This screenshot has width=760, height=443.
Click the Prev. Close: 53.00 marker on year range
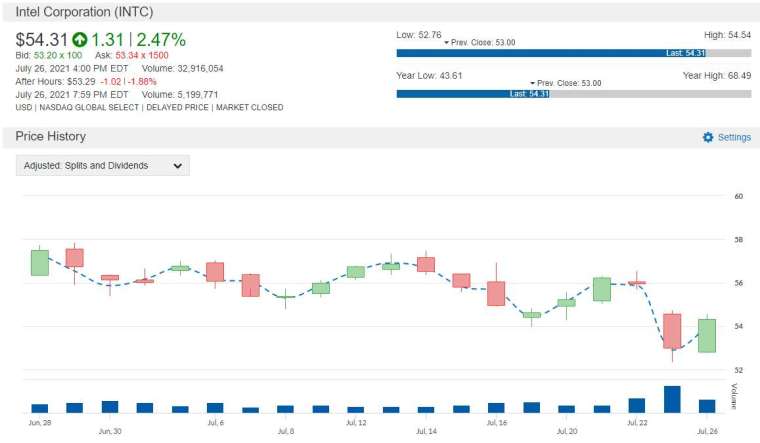[x=566, y=83]
